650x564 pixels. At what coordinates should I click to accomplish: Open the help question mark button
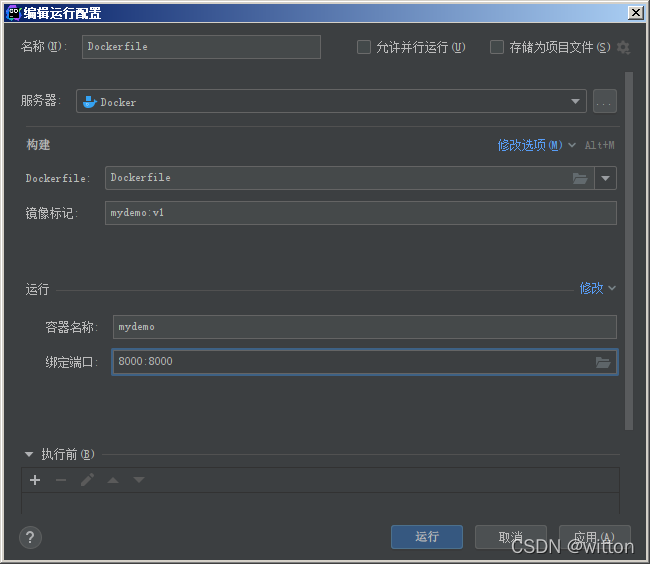coord(30,537)
